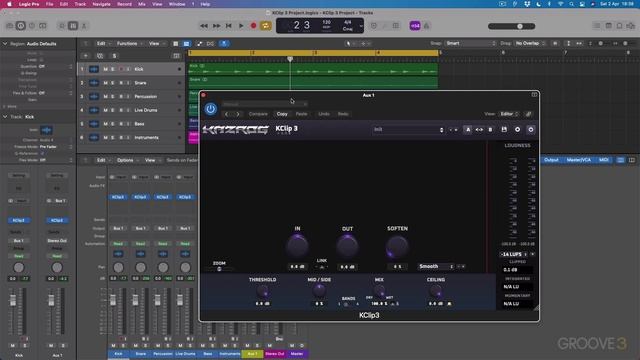Screen dimensions: 640x360
Task: Select the mixer MIDI filter tab
Action: tap(603, 160)
